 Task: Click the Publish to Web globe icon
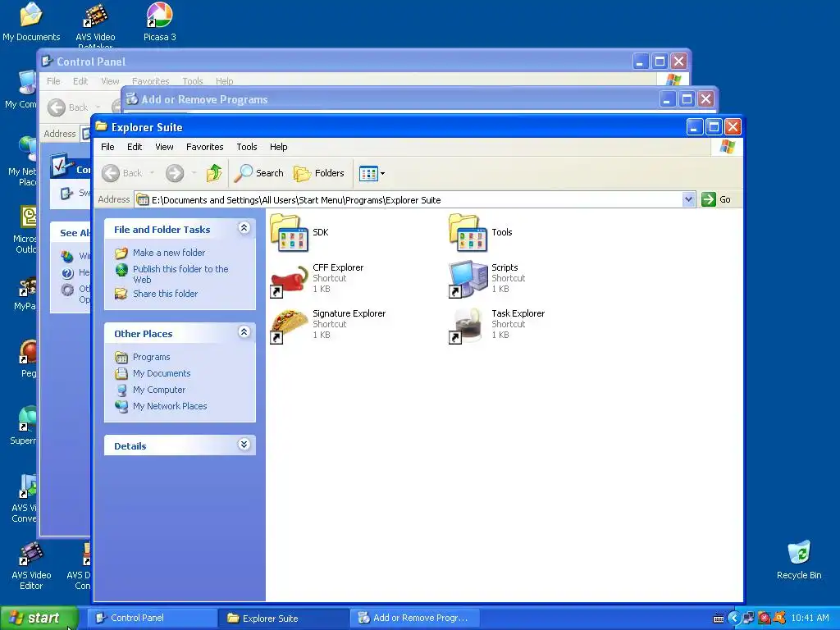pos(121,269)
